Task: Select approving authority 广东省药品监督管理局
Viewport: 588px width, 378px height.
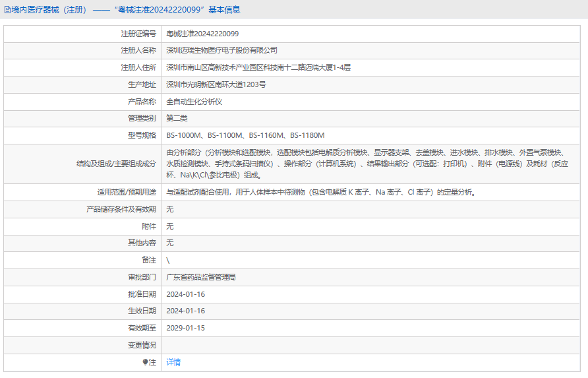Action: click(201, 278)
